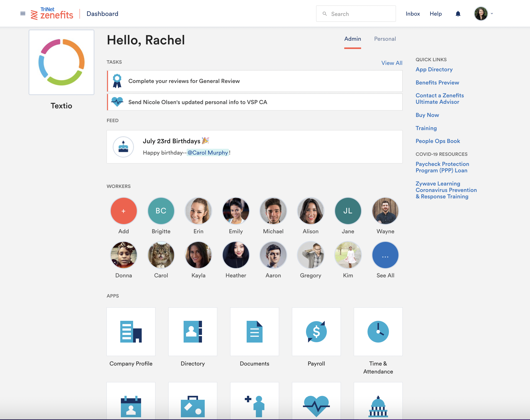
Task: Click the TriNet Zenefits logo
Action: tap(52, 13)
